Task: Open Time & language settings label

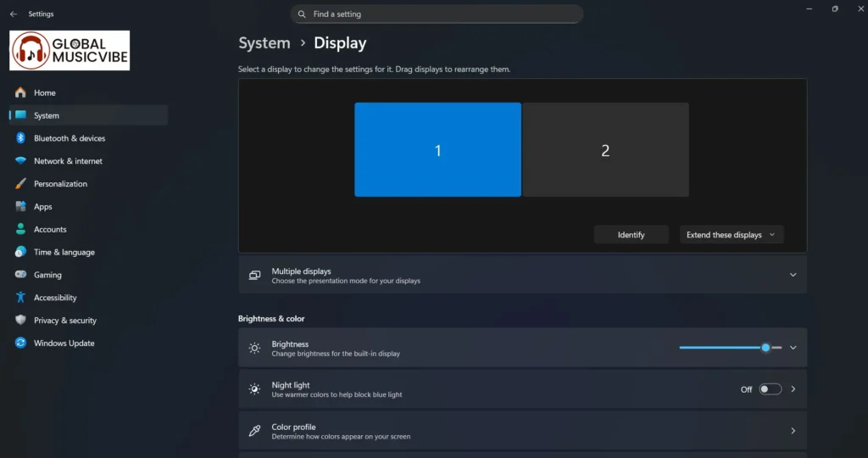Action: point(64,252)
